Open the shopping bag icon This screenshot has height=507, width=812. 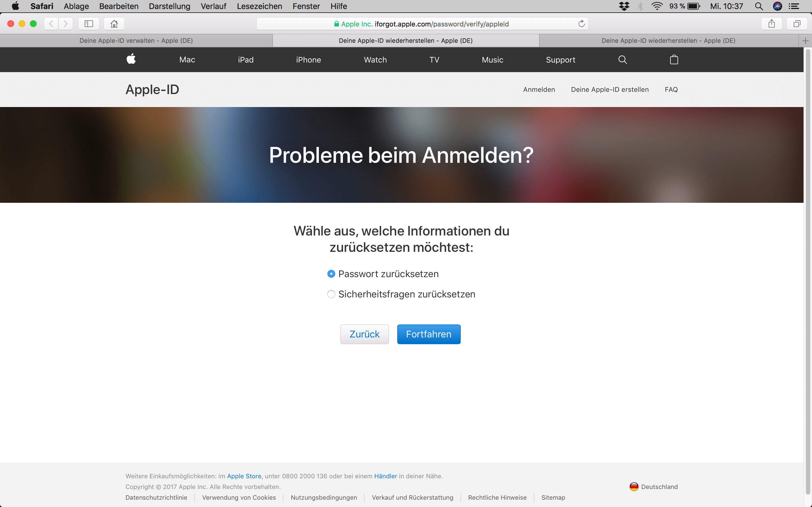[x=674, y=60]
